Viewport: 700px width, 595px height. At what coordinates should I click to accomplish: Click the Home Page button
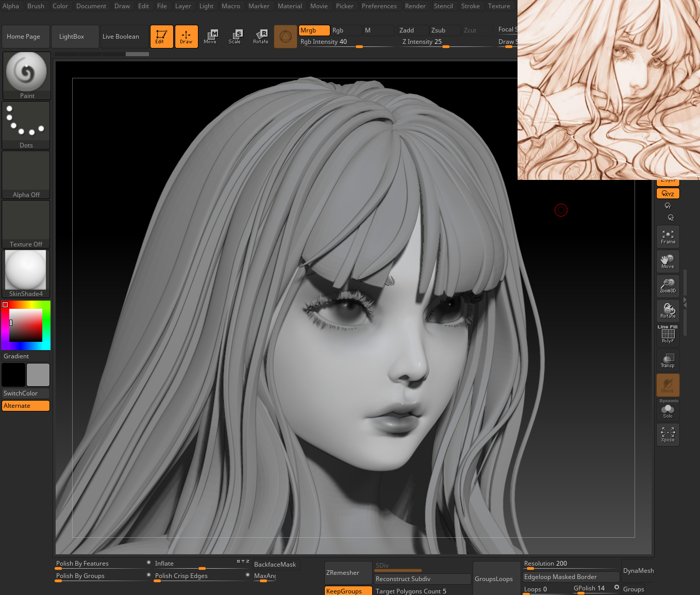pyautogui.click(x=26, y=37)
